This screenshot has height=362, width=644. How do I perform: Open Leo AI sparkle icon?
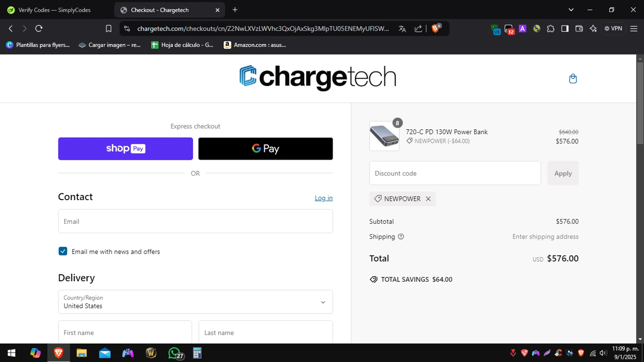[x=593, y=28]
